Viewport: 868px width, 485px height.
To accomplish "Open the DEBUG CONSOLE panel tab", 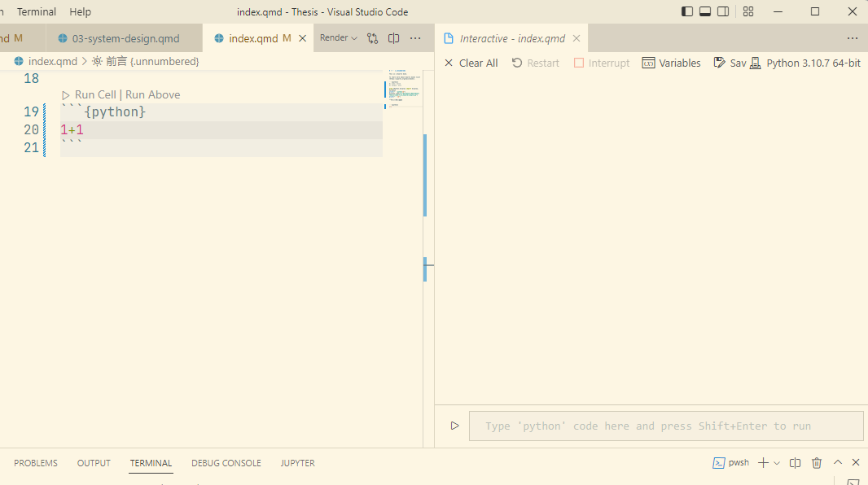I will [226, 463].
